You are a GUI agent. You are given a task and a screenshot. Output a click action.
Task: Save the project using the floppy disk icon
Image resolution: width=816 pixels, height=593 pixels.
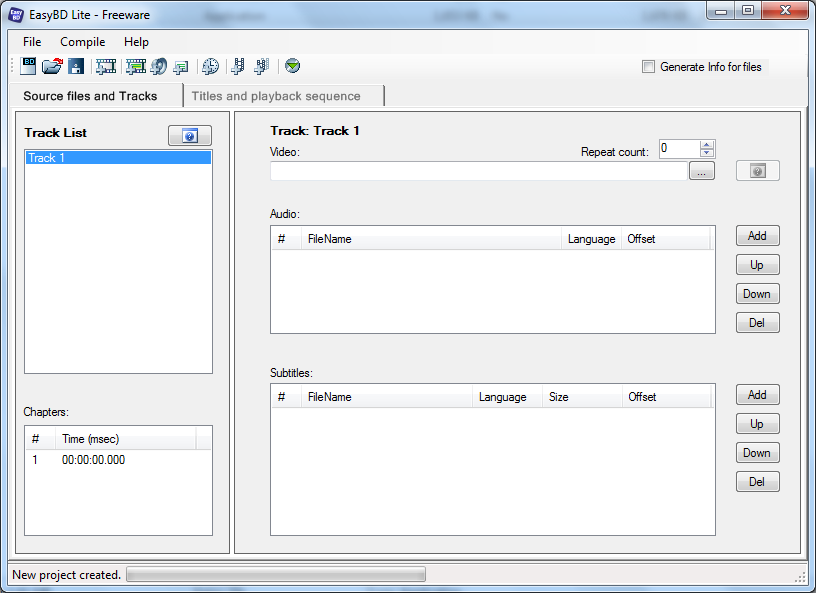point(76,66)
